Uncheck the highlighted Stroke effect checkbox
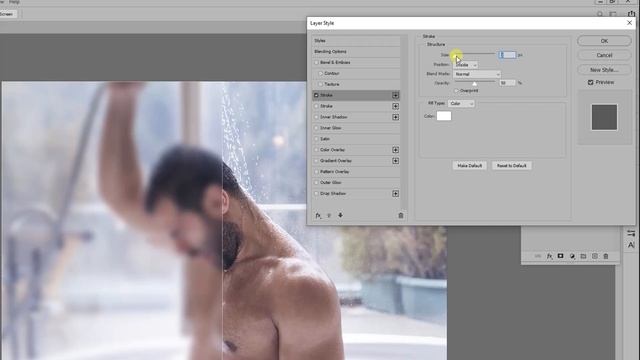 pyautogui.click(x=316, y=95)
